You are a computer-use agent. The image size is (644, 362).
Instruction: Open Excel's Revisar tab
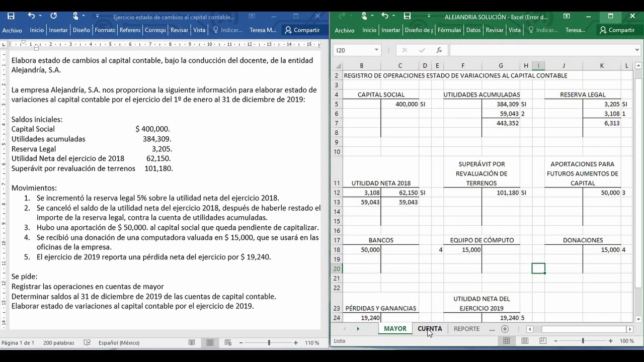click(x=495, y=30)
